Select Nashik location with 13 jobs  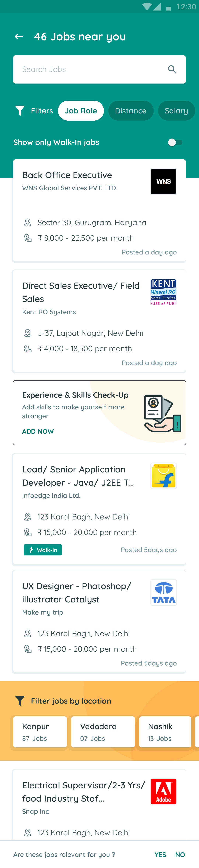pos(165,732)
